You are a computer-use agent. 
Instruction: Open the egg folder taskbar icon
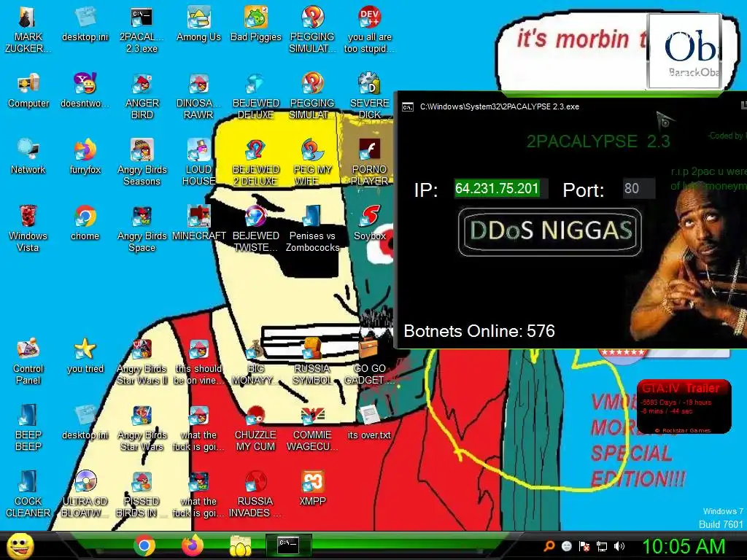point(241,545)
